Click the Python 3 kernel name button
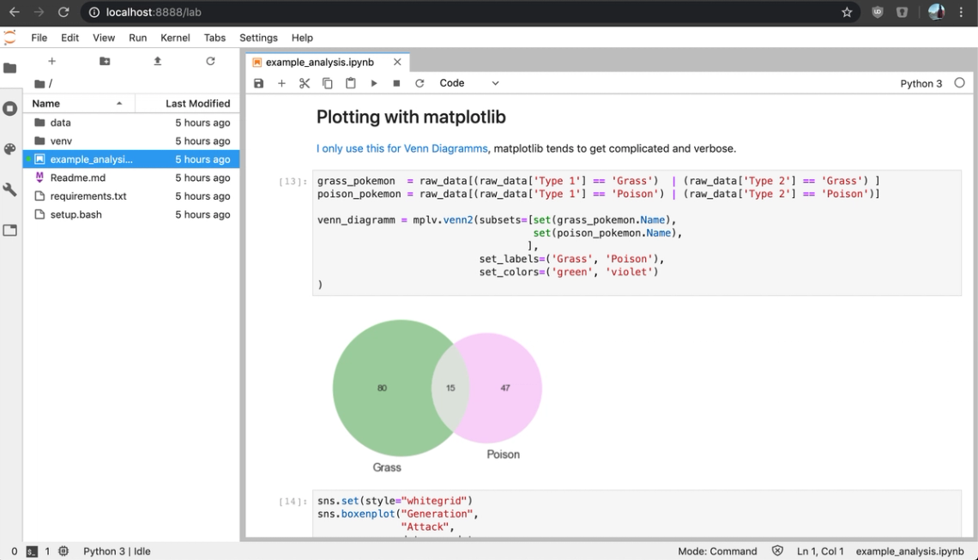The height and width of the screenshot is (560, 978). pos(921,83)
